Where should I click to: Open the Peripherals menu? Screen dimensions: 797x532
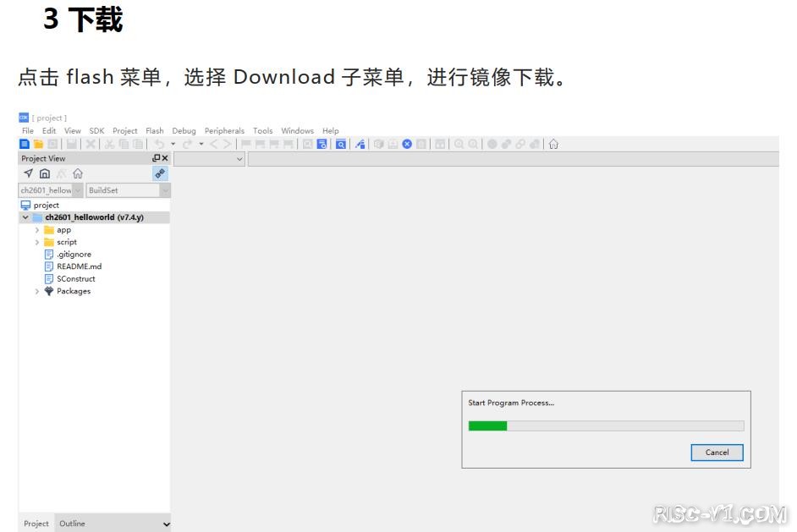[x=224, y=131]
